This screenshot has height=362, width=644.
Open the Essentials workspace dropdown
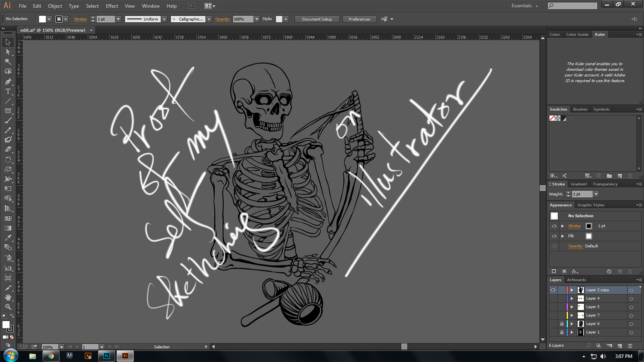(524, 6)
